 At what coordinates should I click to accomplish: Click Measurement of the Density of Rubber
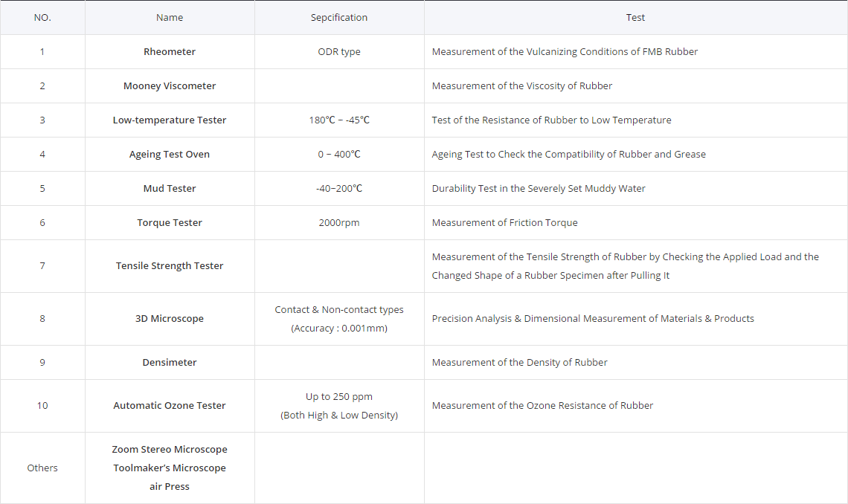(519, 363)
